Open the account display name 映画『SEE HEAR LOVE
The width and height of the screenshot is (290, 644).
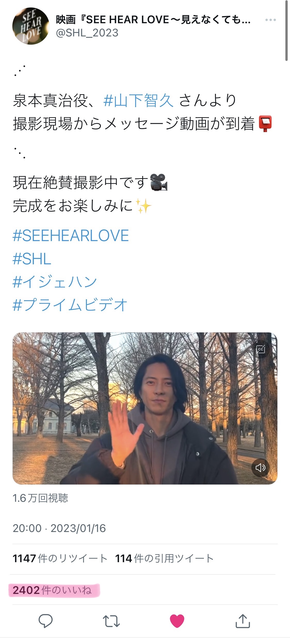click(153, 20)
